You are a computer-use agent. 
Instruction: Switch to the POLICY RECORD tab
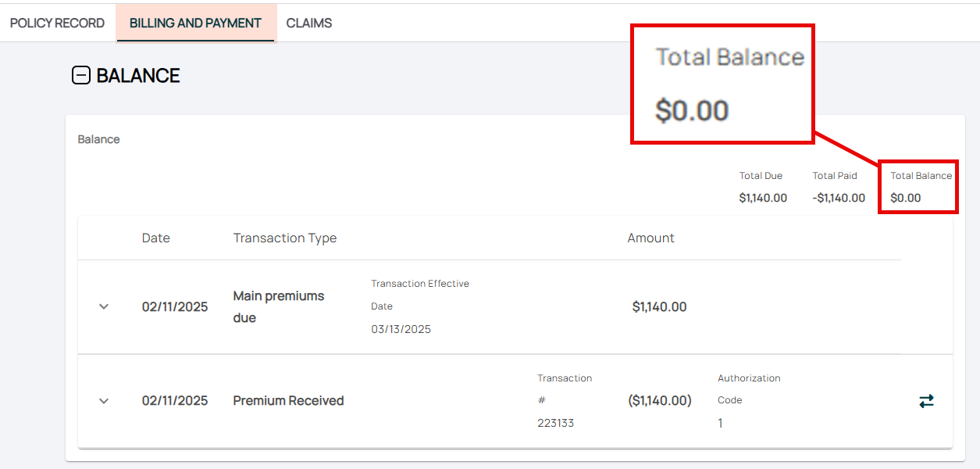[57, 23]
